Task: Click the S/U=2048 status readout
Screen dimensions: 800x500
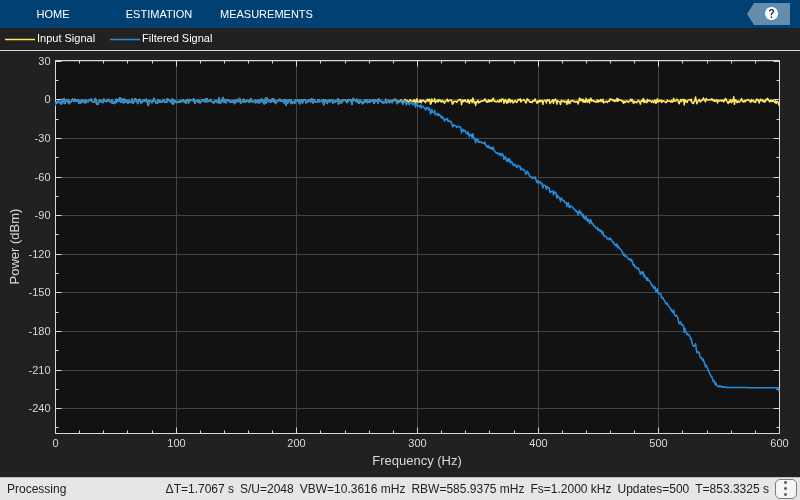Action: [267, 489]
